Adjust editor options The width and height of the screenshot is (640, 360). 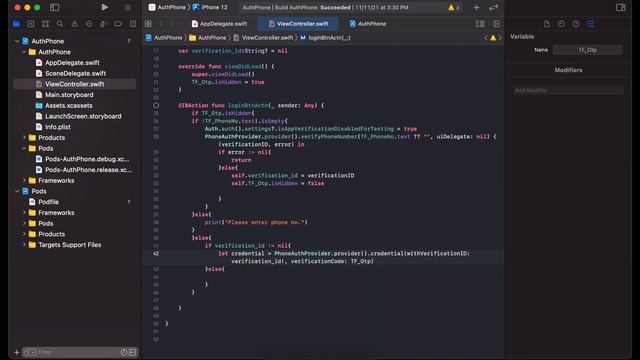click(x=480, y=24)
